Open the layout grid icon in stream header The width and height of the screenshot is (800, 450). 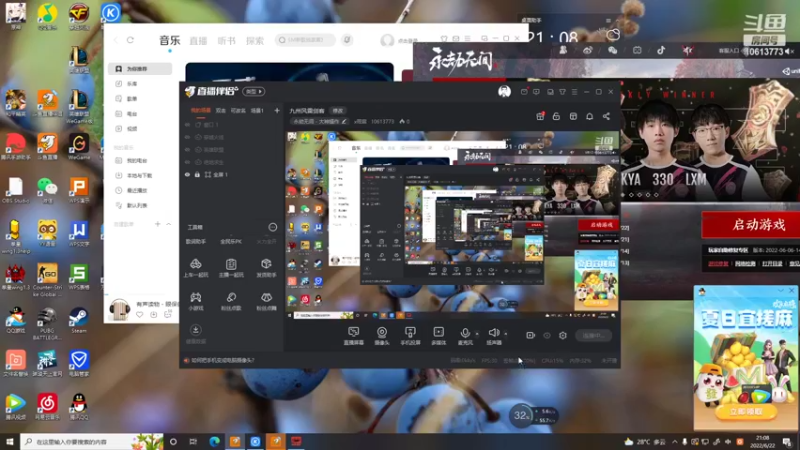coord(573,116)
